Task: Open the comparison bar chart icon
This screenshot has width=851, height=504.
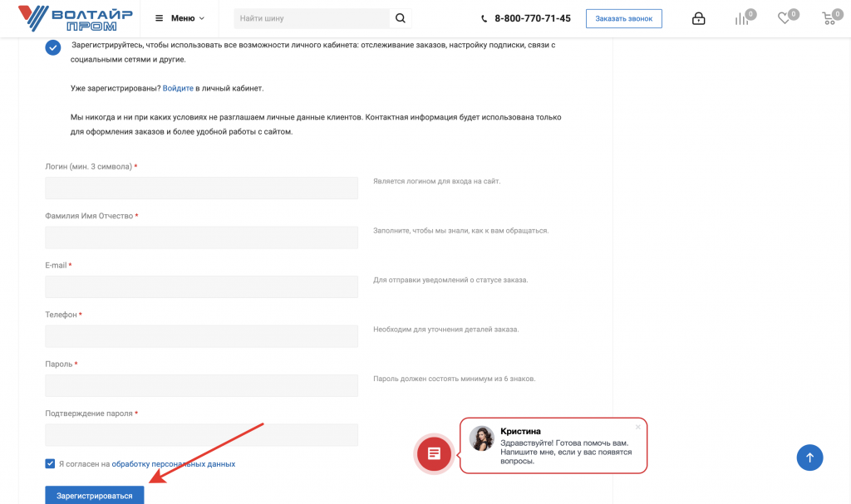Action: tap(742, 18)
